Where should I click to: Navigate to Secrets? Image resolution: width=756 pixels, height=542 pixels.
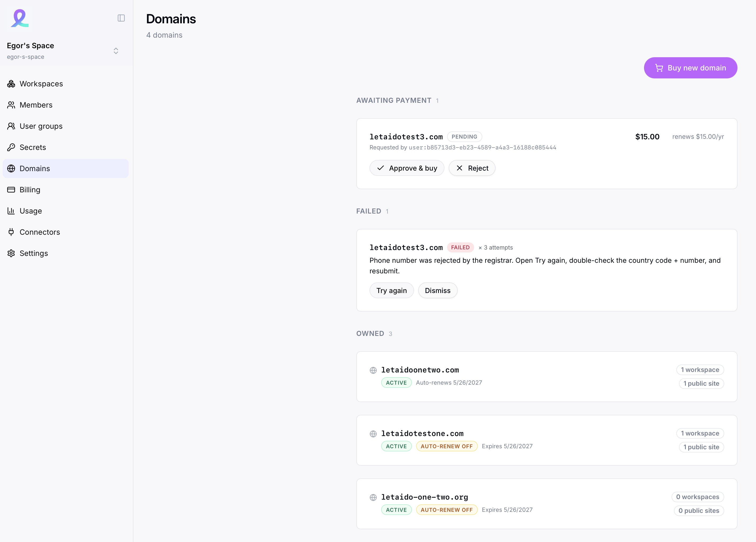pos(66,148)
